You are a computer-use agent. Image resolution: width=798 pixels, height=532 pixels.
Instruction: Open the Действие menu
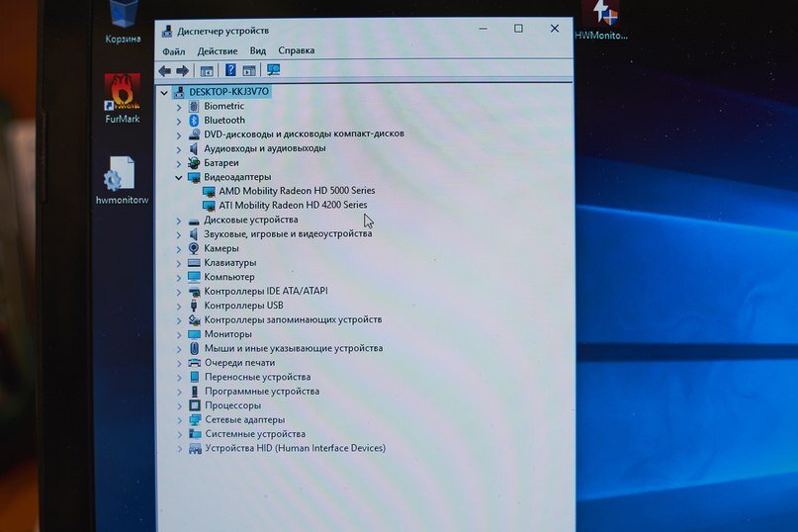pyautogui.click(x=218, y=50)
